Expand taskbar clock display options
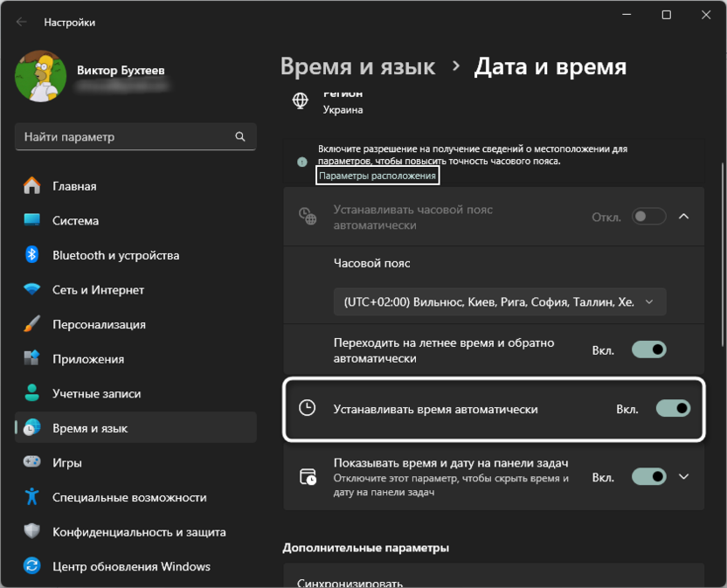The image size is (727, 588). coord(683,476)
